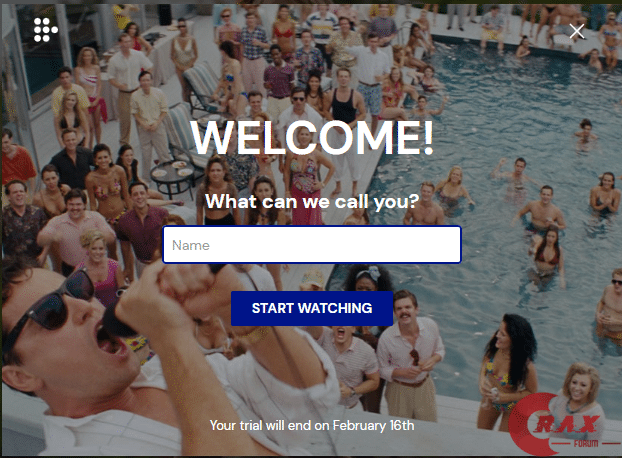This screenshot has height=458, width=622.
Task: Open the home page via the dots logo
Action: click(46, 30)
